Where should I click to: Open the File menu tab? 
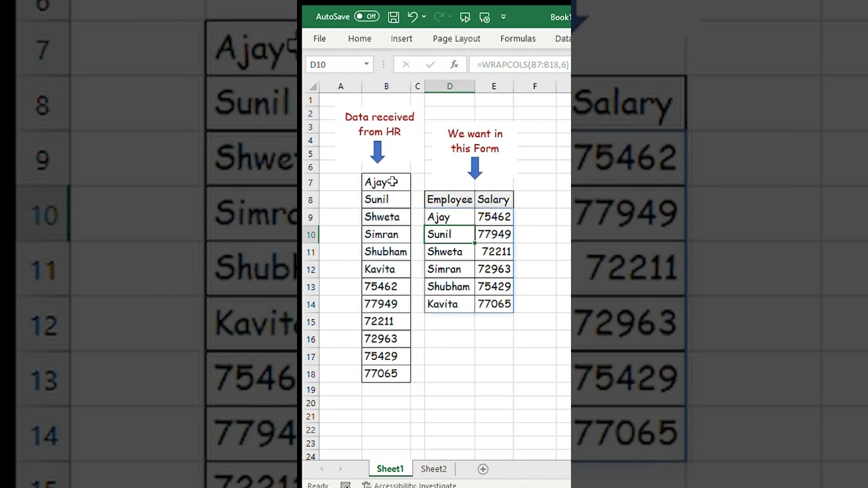pyautogui.click(x=319, y=39)
